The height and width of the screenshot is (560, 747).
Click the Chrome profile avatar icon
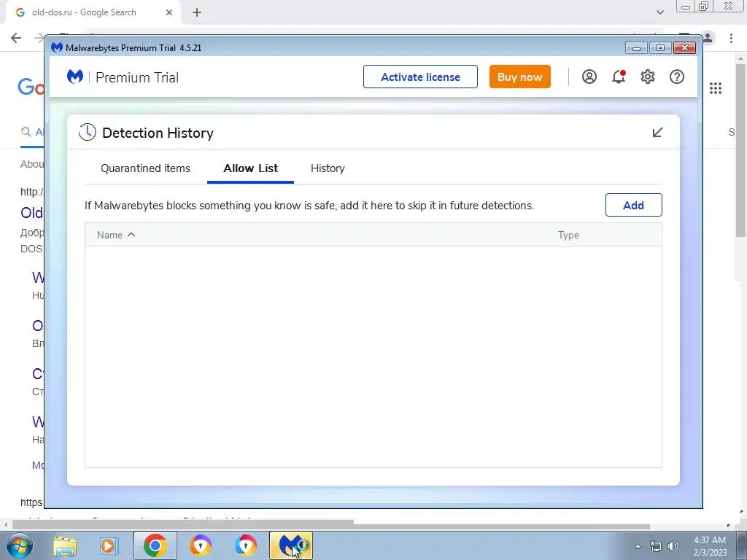(708, 38)
